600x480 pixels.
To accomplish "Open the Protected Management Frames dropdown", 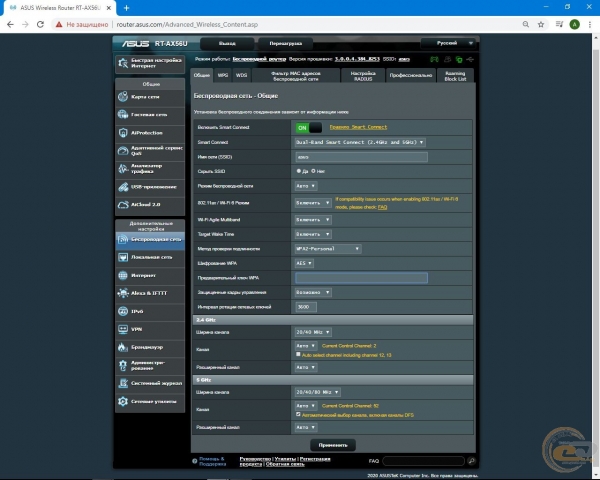I will [x=313, y=292].
